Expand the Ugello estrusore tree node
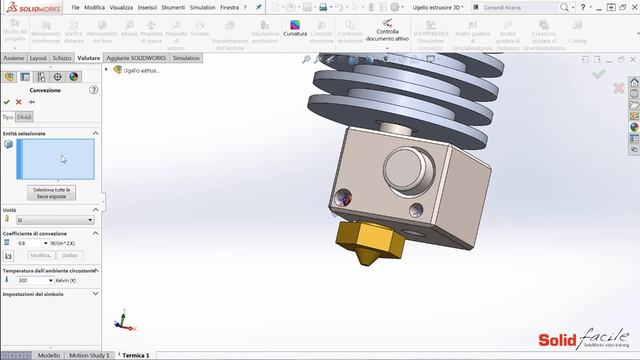Viewport: 640px width, 360px height. 106,70
